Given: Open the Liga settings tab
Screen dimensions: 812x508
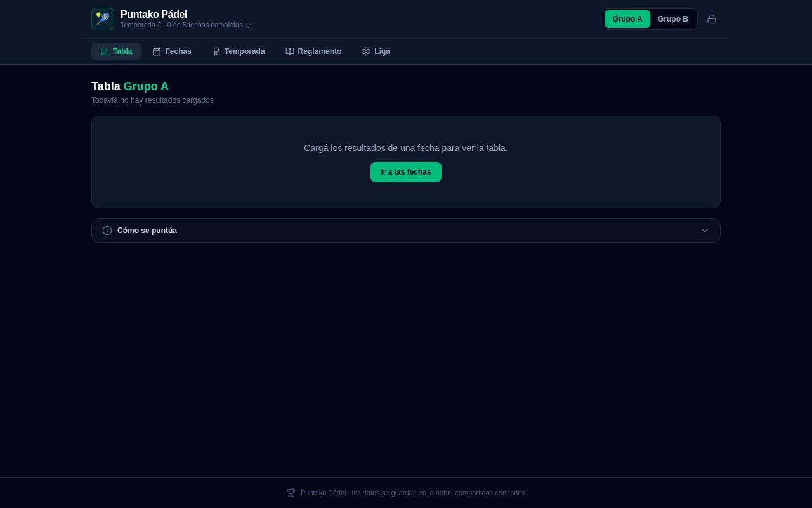Looking at the screenshot, I should [x=376, y=51].
